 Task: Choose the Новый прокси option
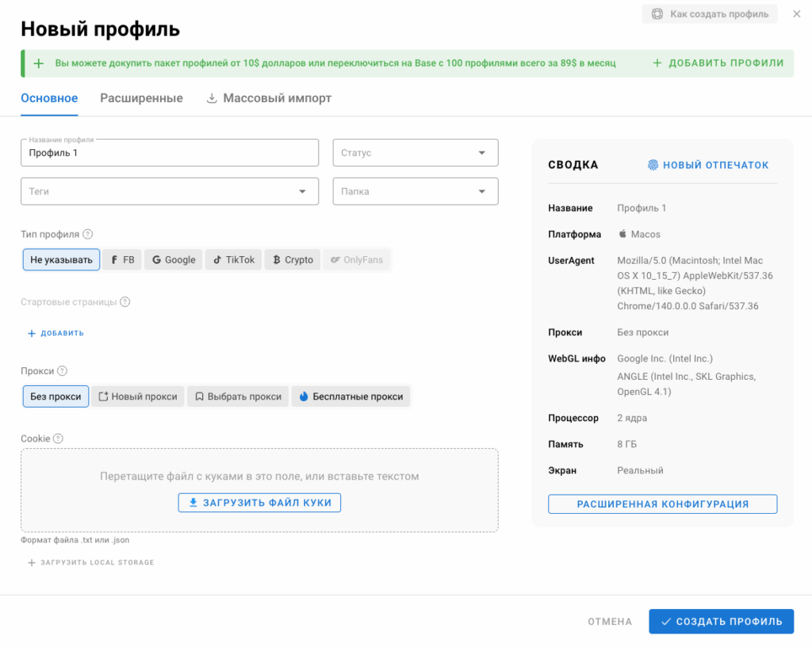pos(138,396)
